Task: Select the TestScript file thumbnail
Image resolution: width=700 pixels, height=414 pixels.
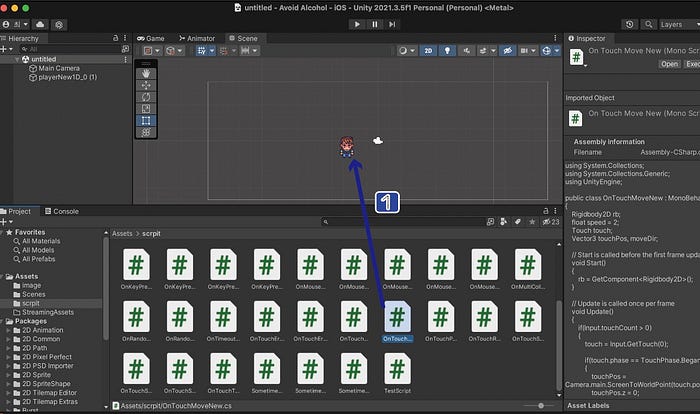Action: (397, 373)
